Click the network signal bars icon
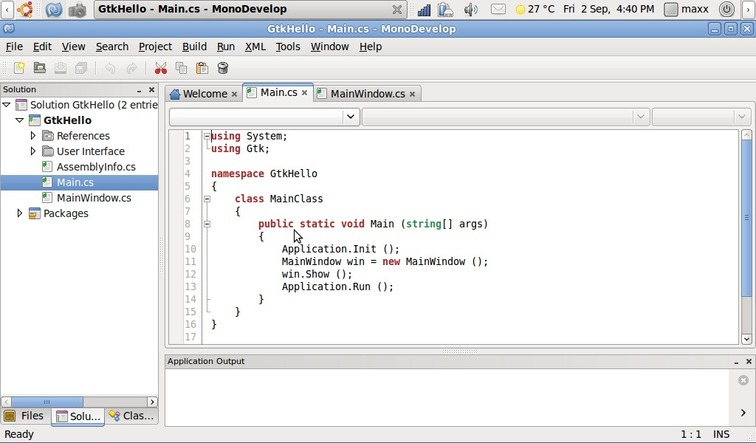756x443 pixels. pos(424,10)
